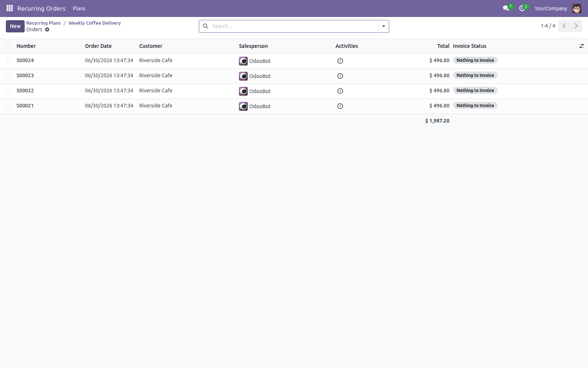Sort by the Total column header
588x368 pixels.
pyautogui.click(x=443, y=46)
